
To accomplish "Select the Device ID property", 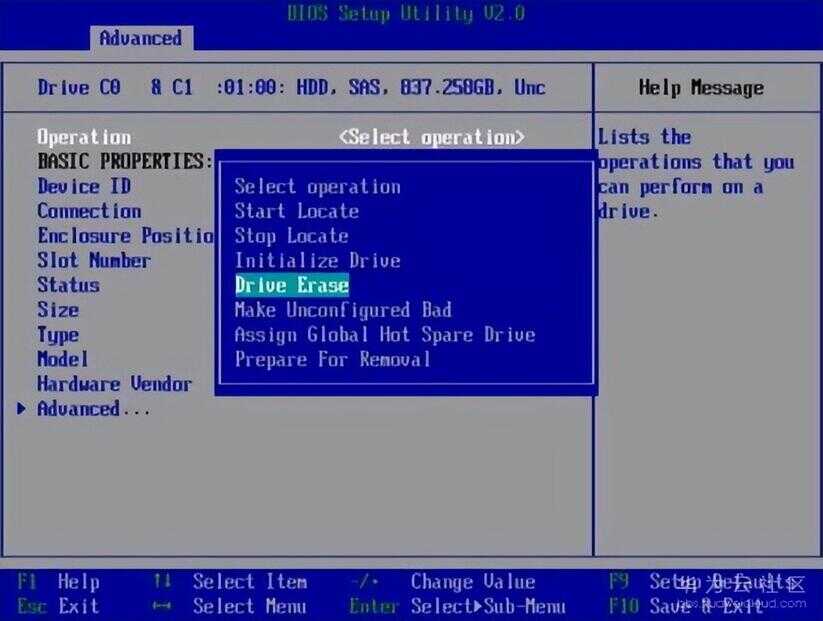I will click(84, 187).
